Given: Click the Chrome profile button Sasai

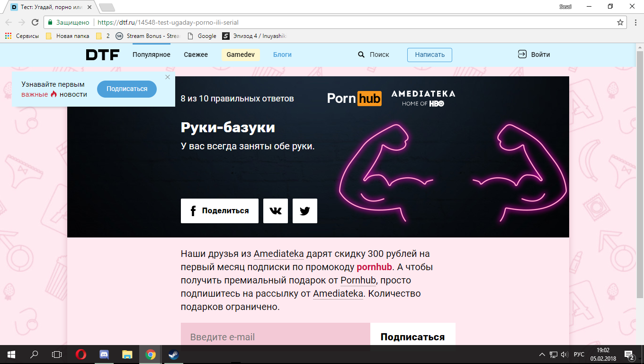Looking at the screenshot, I should click(x=566, y=6).
